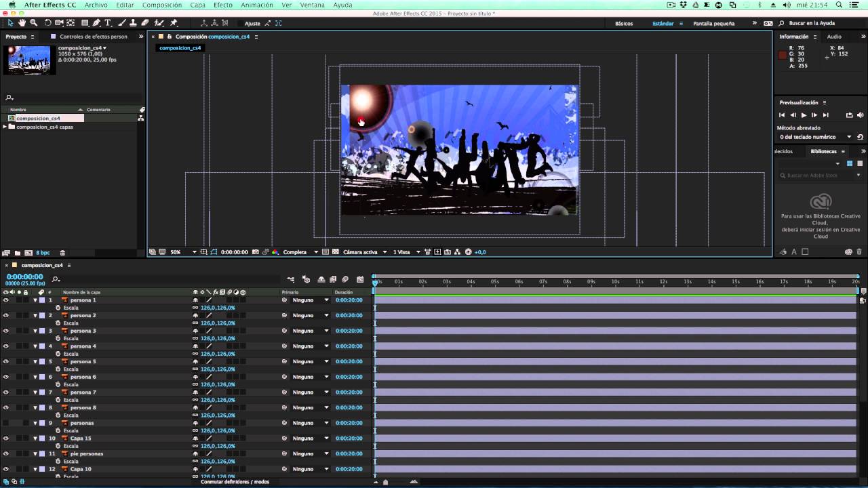Open the Composición menu
This screenshot has height=488, width=868.
162,5
